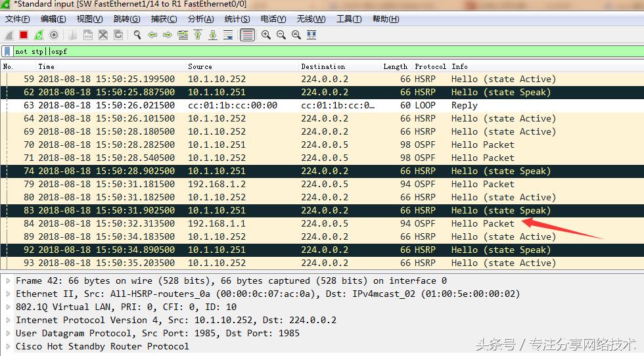Open the 分析(A) menu
Image resolution: width=644 pixels, height=356 pixels.
(200, 19)
